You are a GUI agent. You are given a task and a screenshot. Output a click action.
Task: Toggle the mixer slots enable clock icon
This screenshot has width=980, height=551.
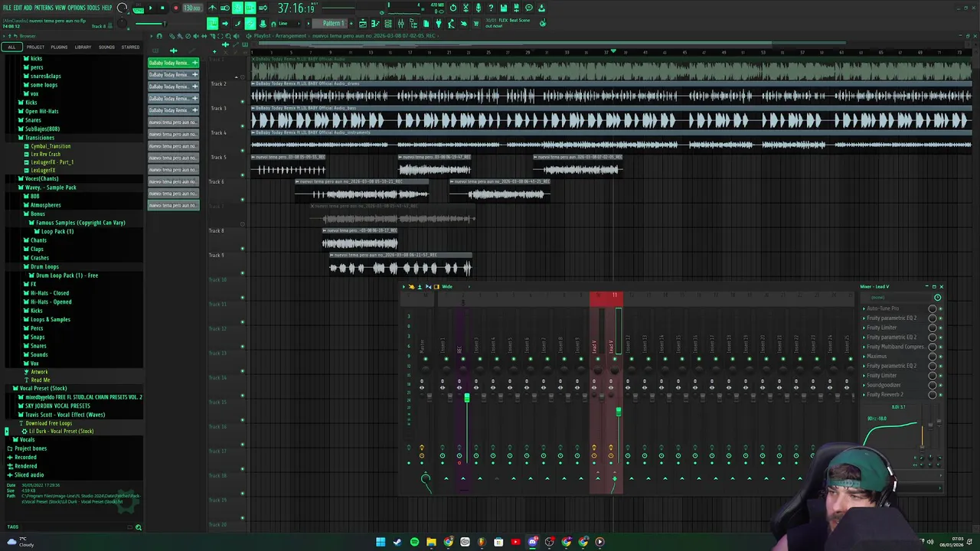(x=937, y=297)
